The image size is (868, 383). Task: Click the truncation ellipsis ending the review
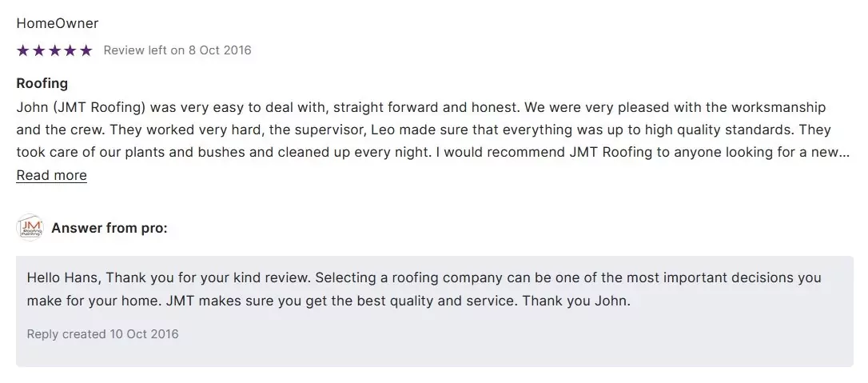(x=844, y=153)
